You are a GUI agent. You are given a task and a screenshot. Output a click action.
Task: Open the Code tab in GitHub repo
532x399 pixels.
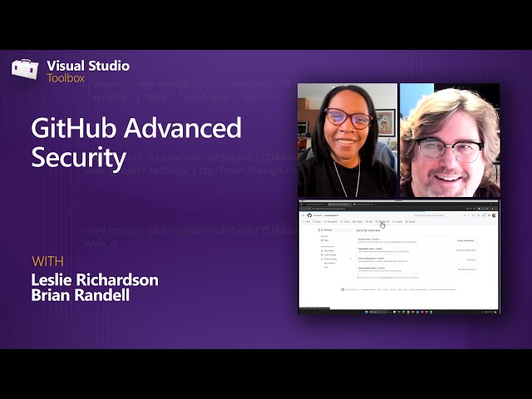pyautogui.click(x=306, y=222)
